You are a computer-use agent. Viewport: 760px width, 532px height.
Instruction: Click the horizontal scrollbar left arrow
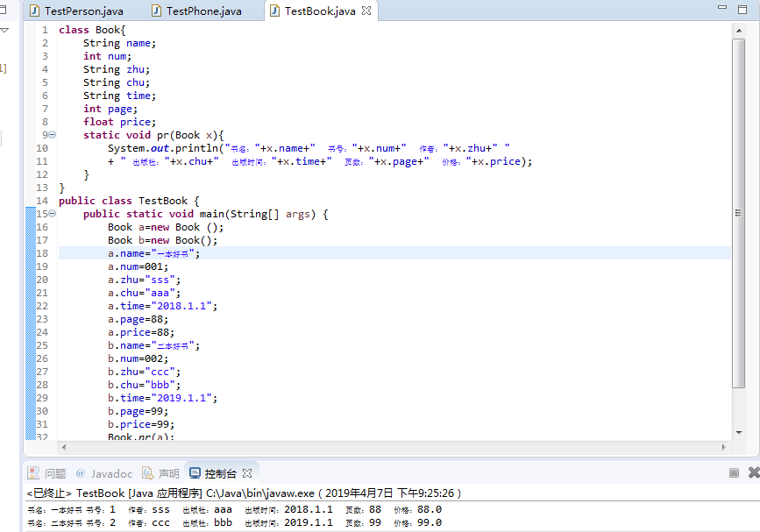point(64,447)
